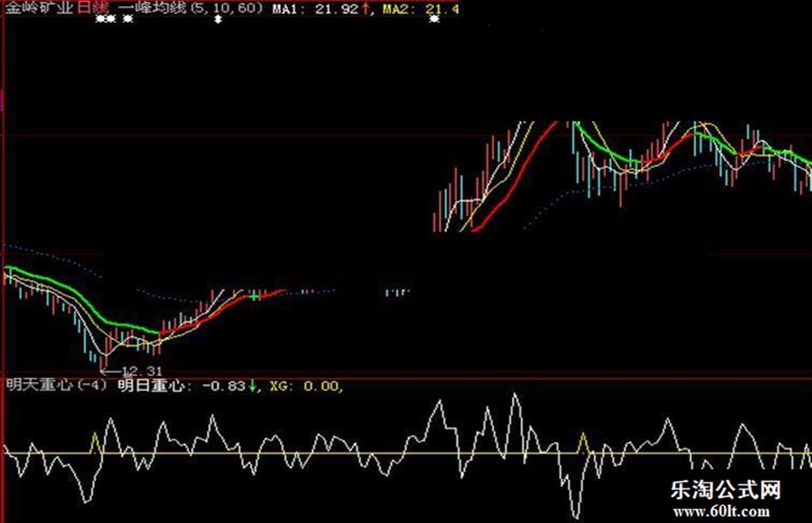This screenshot has width=812, height=523.
Task: Click the arrow pointing to low price 12.31
Action: 112,371
